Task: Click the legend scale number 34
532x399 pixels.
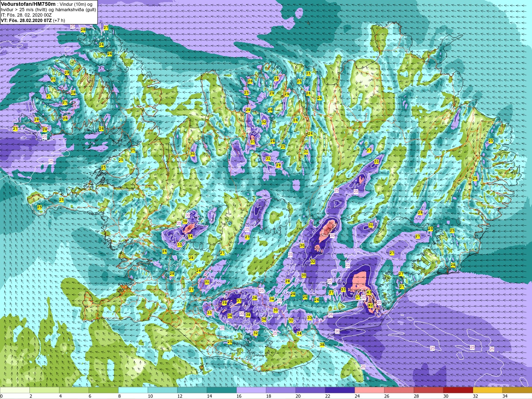Action: 505,396
